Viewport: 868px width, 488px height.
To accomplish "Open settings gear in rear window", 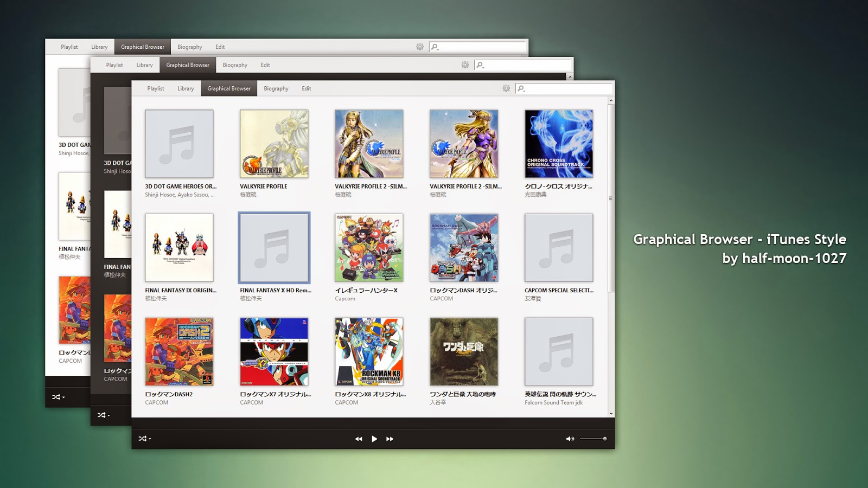I will [x=420, y=47].
